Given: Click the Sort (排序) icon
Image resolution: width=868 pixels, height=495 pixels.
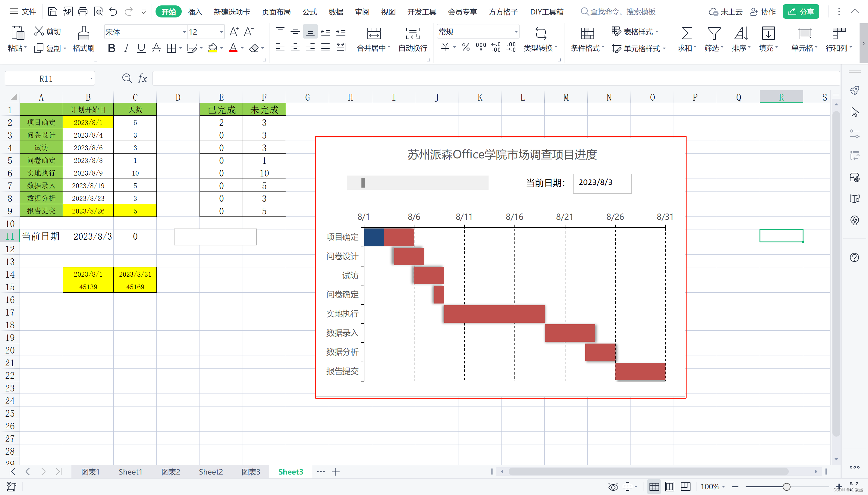Looking at the screenshot, I should 741,34.
